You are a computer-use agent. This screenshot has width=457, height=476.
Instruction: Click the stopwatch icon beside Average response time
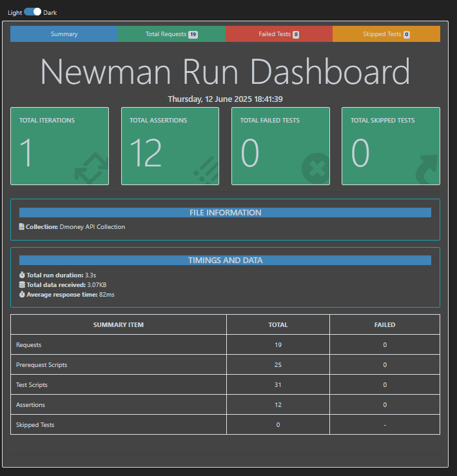tap(22, 295)
